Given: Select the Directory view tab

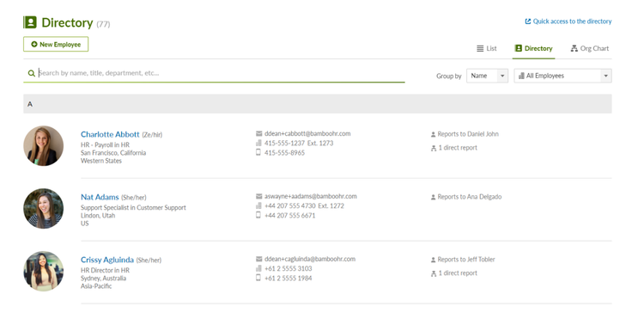Looking at the screenshot, I should [534, 48].
